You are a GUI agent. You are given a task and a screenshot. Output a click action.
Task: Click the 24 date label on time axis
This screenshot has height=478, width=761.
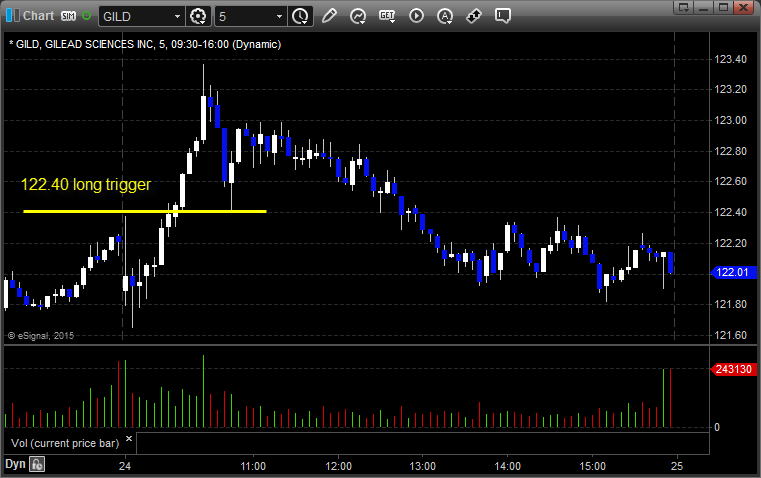(x=125, y=466)
